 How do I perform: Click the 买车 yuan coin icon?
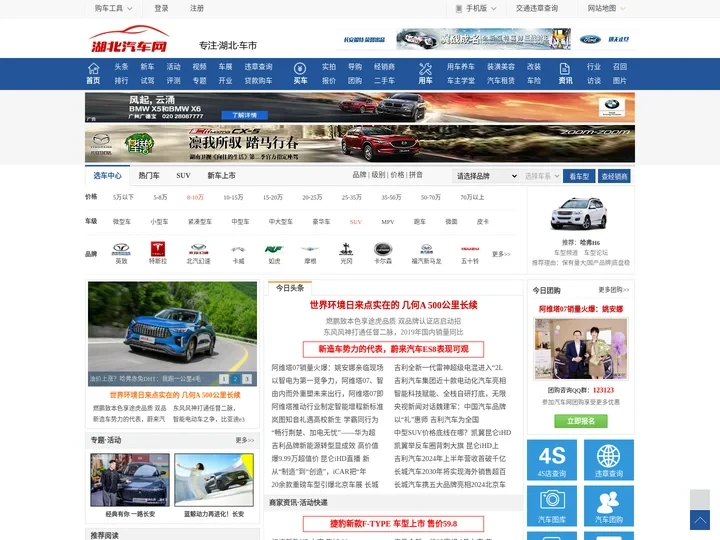pos(300,68)
